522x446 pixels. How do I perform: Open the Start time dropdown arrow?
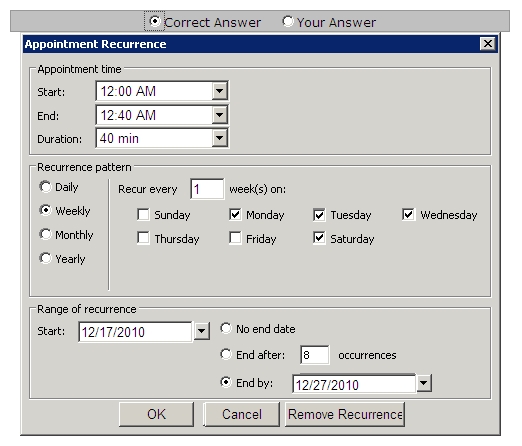tap(220, 91)
